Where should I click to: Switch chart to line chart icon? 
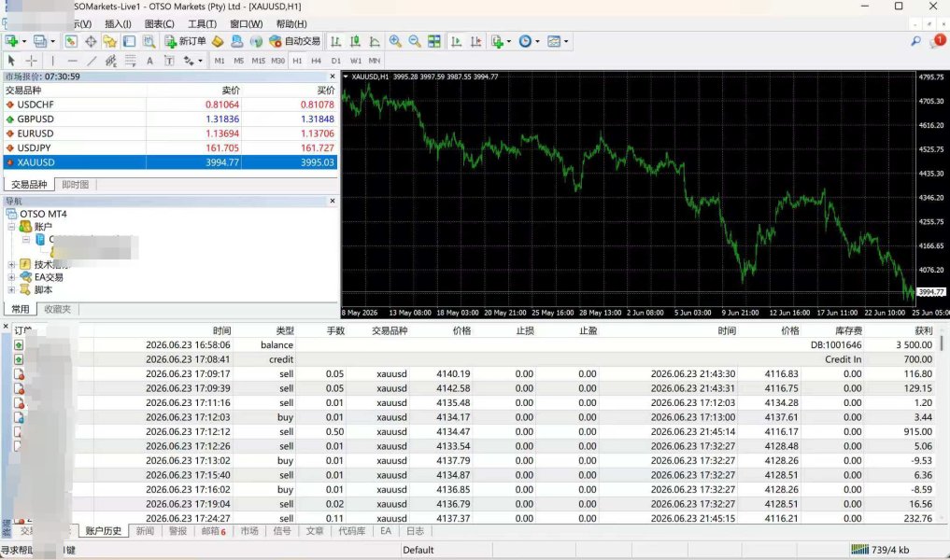pyautogui.click(x=375, y=41)
